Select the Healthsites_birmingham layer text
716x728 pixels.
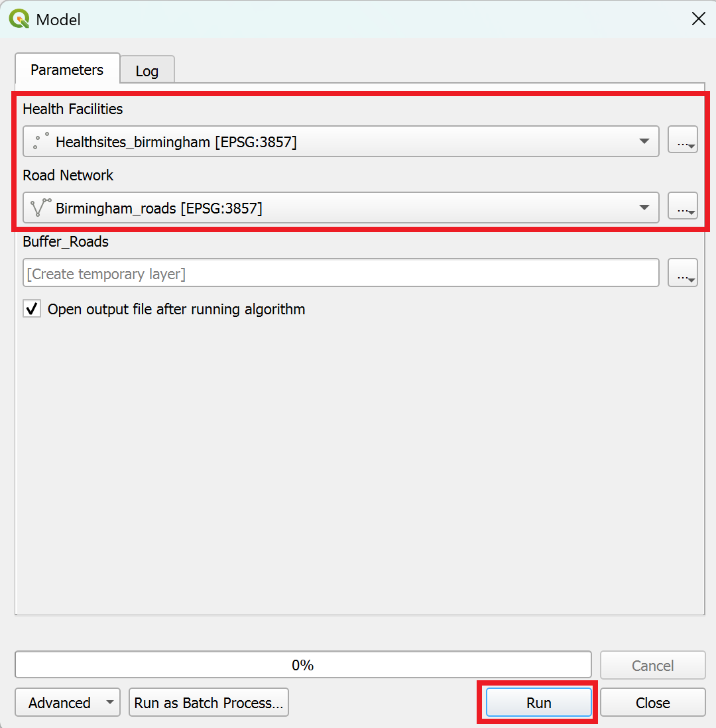click(x=176, y=142)
